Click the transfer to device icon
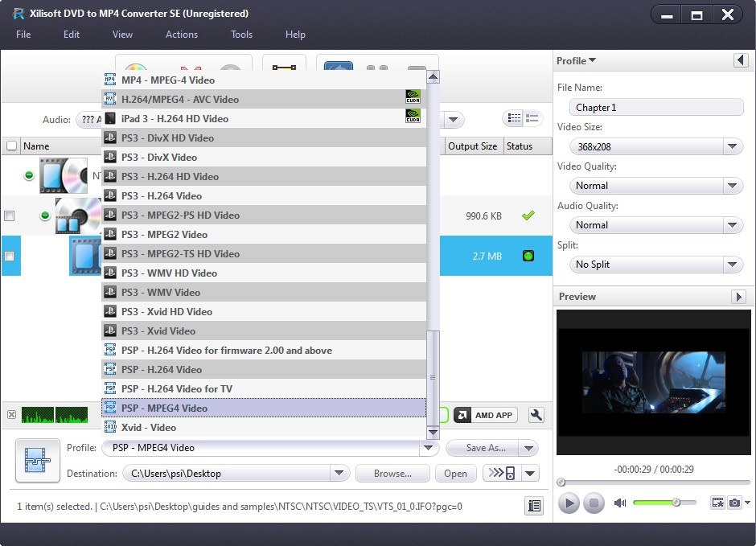This screenshot has width=756, height=546. (x=501, y=474)
